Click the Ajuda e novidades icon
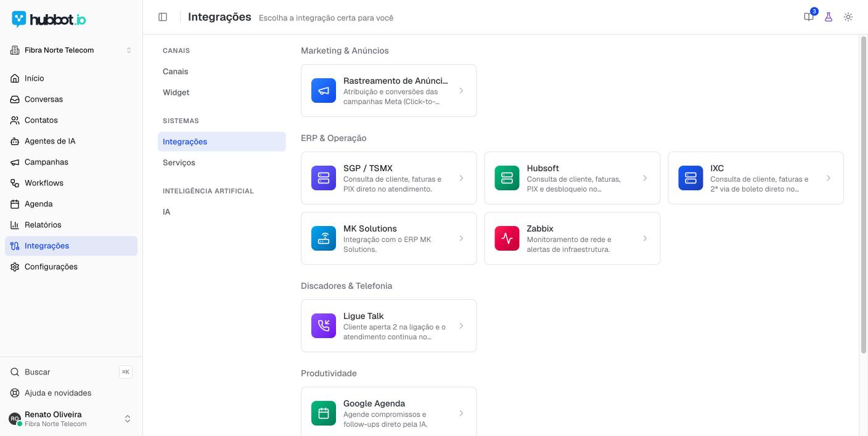Screen dimensions: 868x436 pyautogui.click(x=15, y=393)
